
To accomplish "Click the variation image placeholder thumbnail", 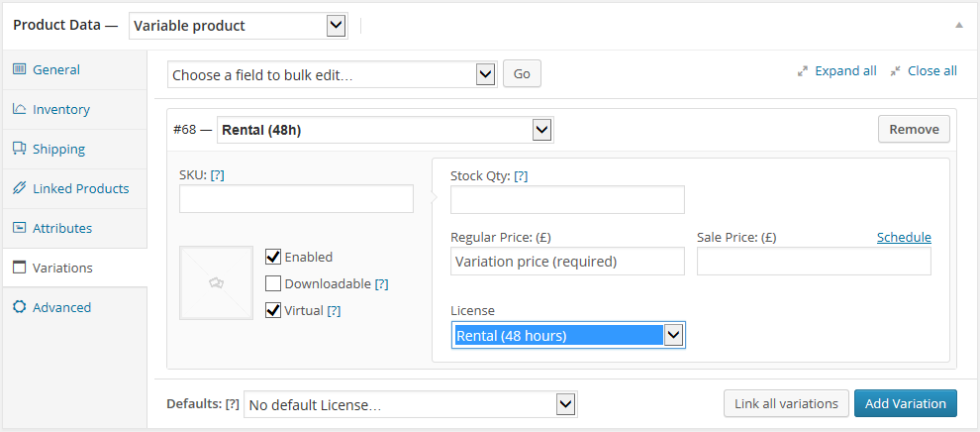I will 216,282.
